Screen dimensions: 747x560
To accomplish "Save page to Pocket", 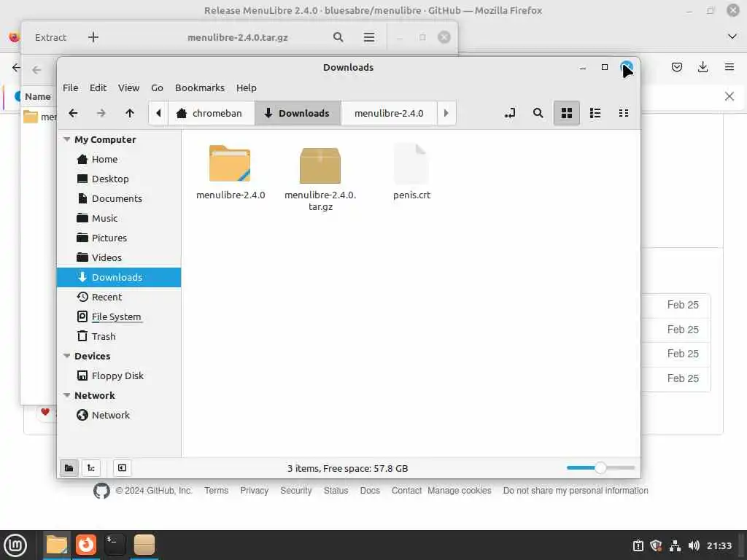I will (676, 67).
